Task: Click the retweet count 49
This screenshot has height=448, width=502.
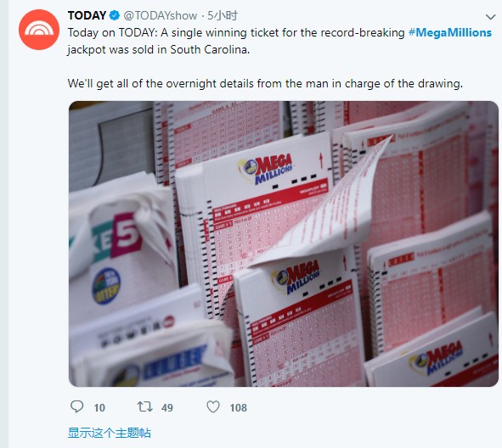Action: click(x=167, y=408)
